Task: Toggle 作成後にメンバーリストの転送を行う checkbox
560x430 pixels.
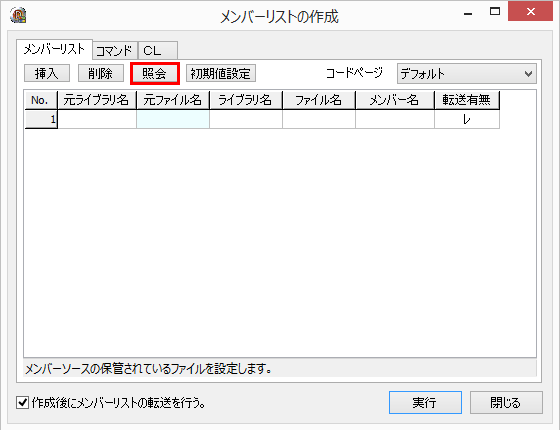Action: pos(22,403)
